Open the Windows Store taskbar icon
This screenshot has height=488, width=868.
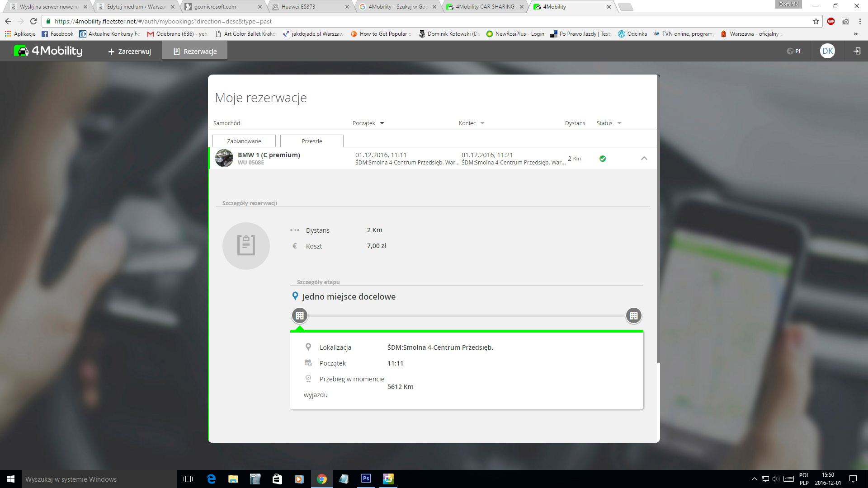tap(277, 479)
